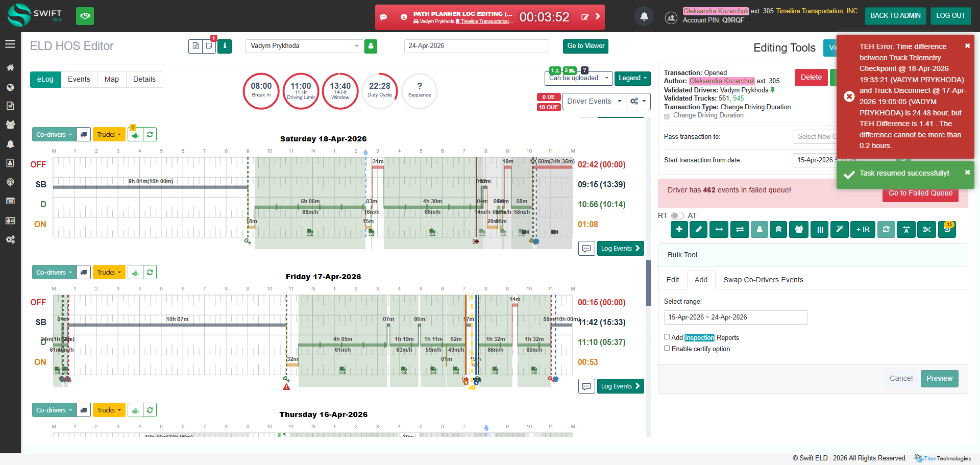Expand Co-drivers dropdown for Friday 17-Apr
Screen dimensions: 980x465
(54, 273)
